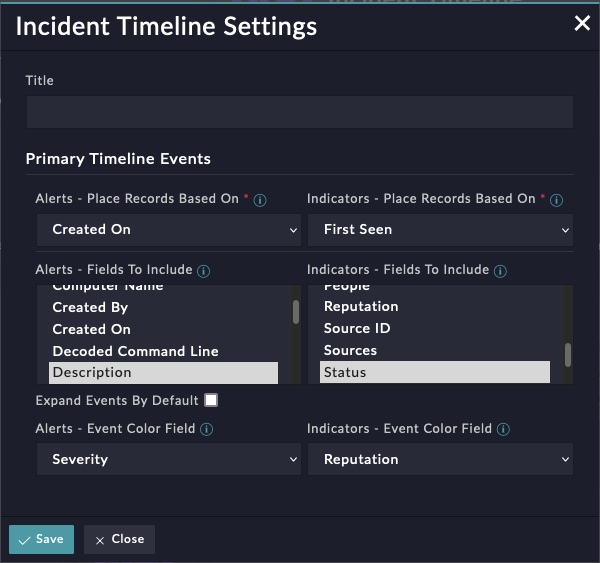Click info icon beside Indicators Event Color Field
Image resolution: width=600 pixels, height=563 pixels.
coord(503,430)
